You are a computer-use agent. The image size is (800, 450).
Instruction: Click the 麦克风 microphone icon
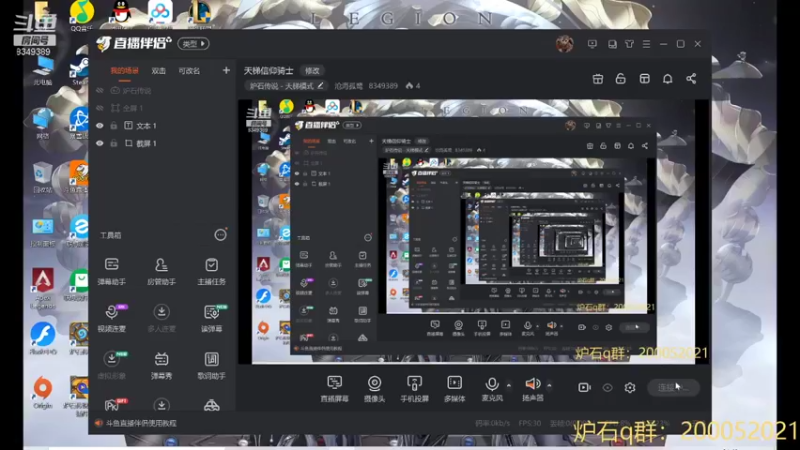point(492,384)
